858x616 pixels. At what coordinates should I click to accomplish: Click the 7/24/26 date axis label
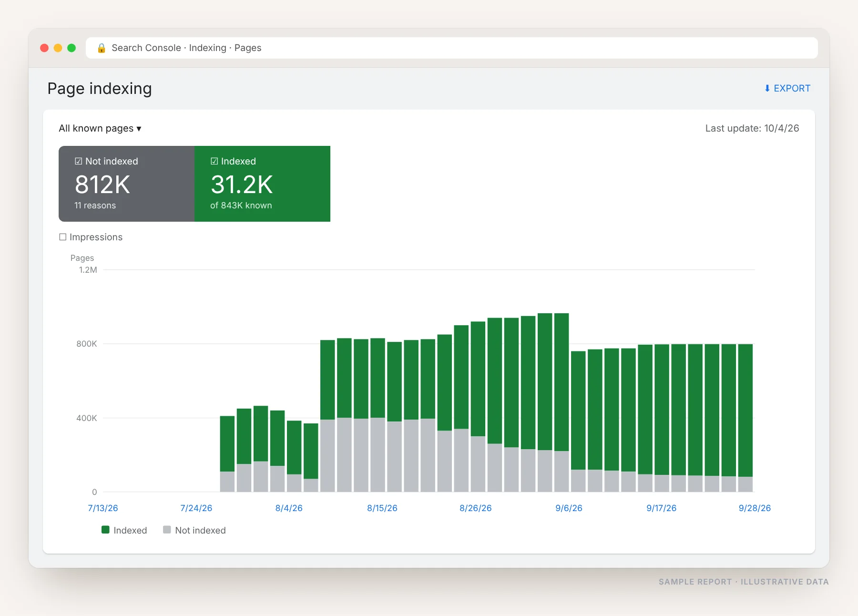coord(196,508)
